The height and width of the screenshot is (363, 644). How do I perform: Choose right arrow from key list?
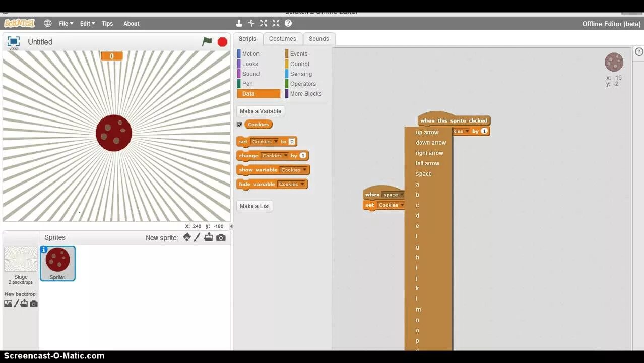point(429,153)
